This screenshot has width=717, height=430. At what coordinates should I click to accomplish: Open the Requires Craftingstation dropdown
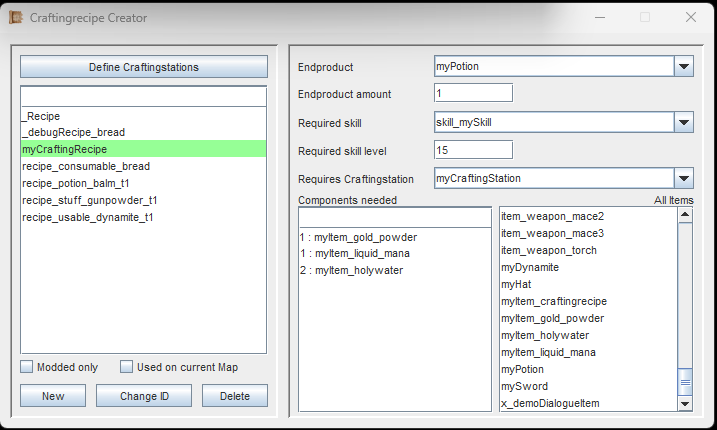(x=684, y=178)
